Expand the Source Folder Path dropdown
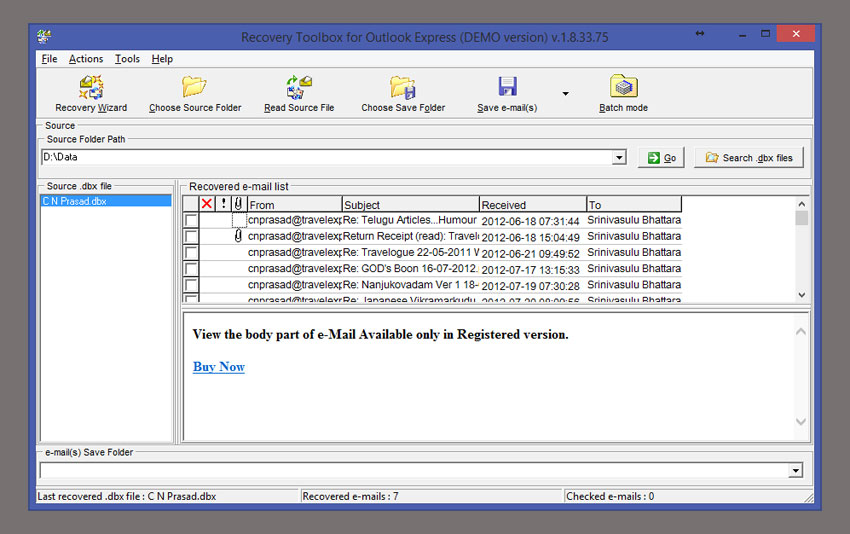This screenshot has width=850, height=534. click(x=619, y=157)
